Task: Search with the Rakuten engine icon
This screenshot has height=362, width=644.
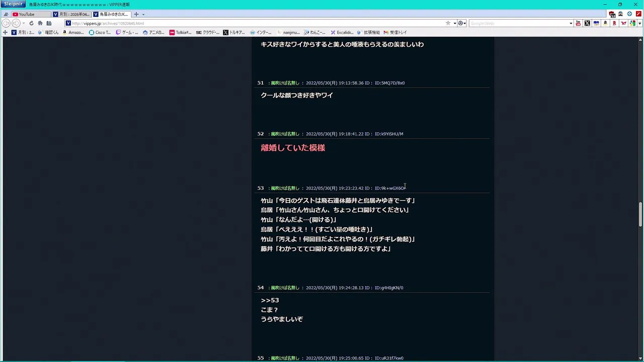Action: tap(614, 23)
